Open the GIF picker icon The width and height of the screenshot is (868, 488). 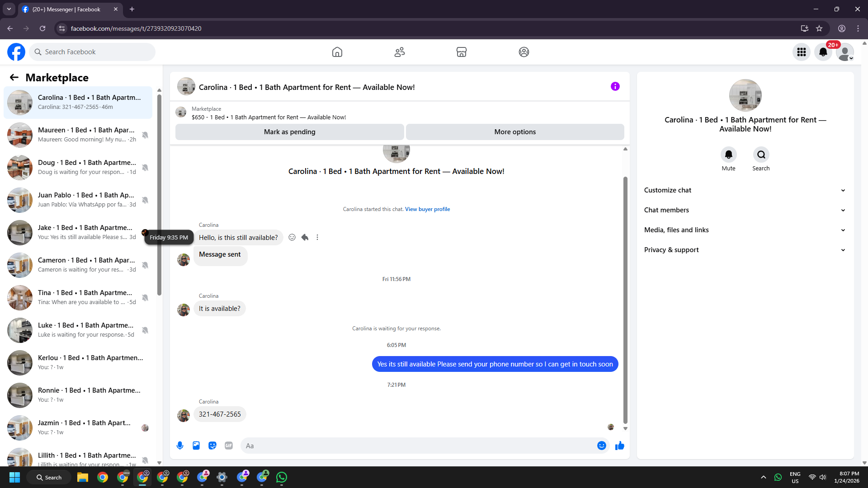(229, 446)
